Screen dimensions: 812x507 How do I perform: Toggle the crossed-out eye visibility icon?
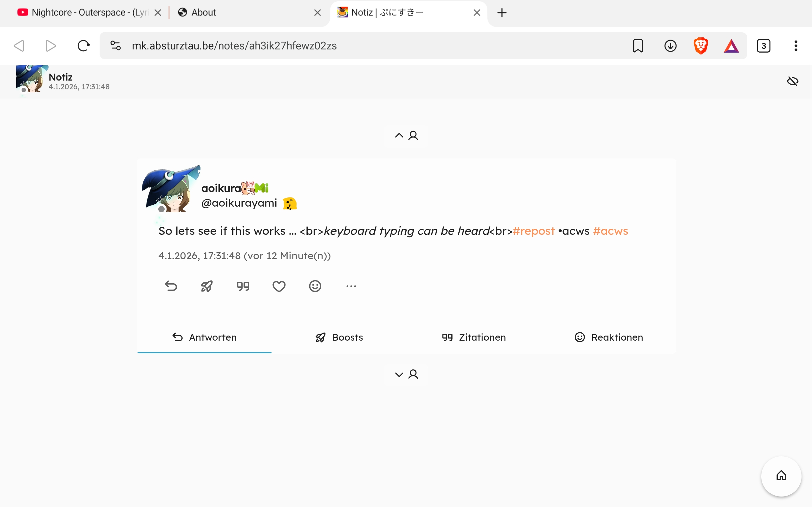793,81
